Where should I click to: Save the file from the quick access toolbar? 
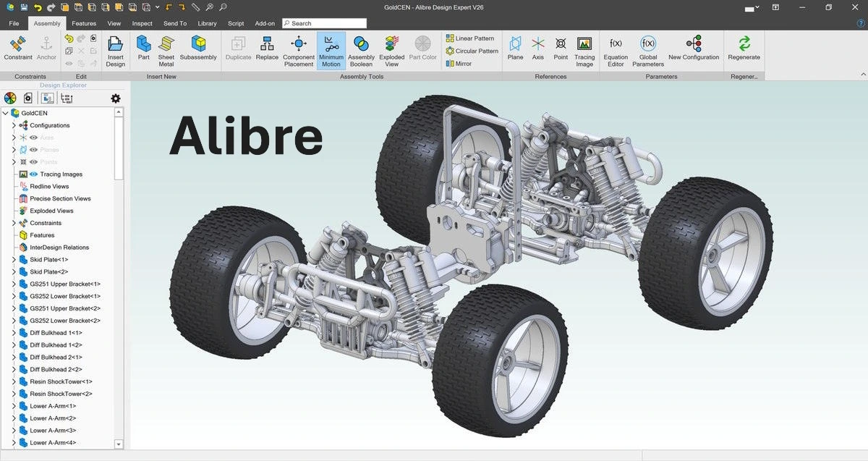(24, 7)
